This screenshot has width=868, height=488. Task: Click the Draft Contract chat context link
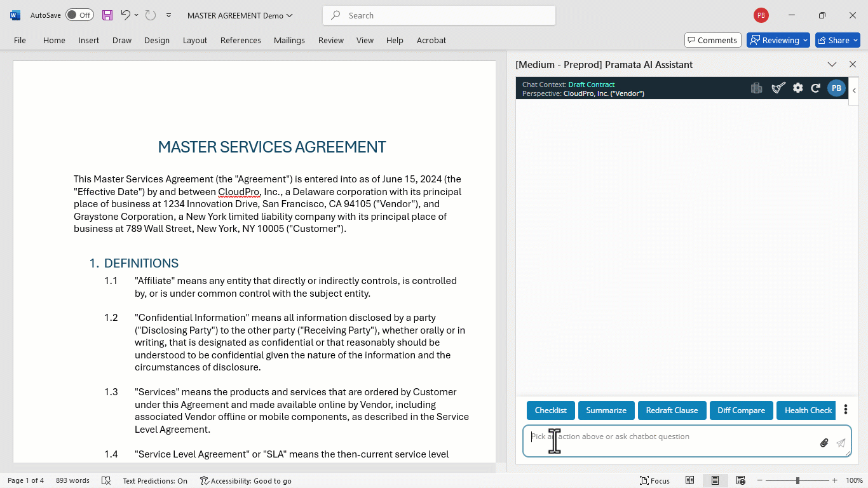(592, 85)
